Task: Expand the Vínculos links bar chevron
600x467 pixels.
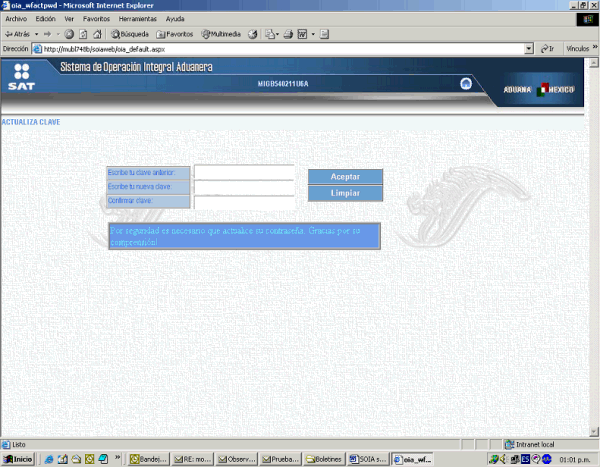Action: point(595,47)
